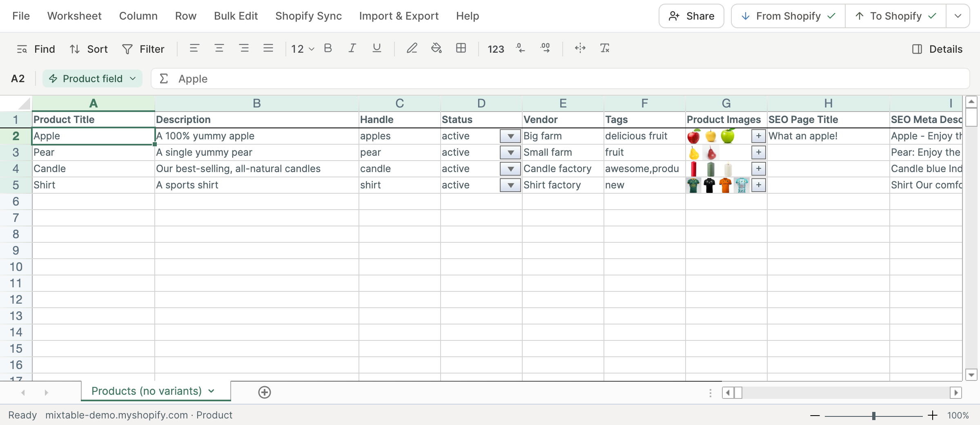
Task: Select the text color pen icon
Action: point(412,49)
